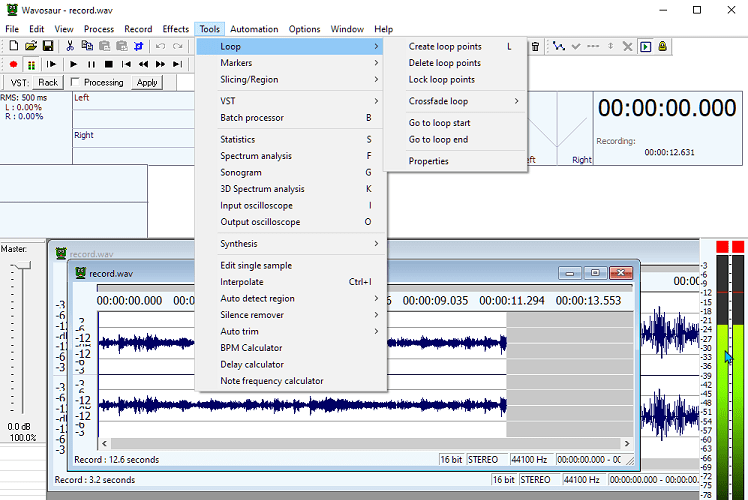Click the VST Apply button

147,83
